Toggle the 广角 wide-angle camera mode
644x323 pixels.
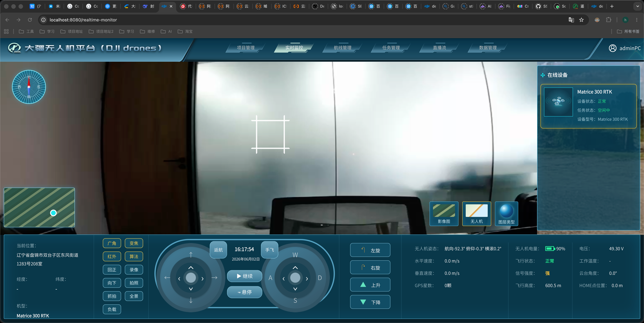click(112, 243)
